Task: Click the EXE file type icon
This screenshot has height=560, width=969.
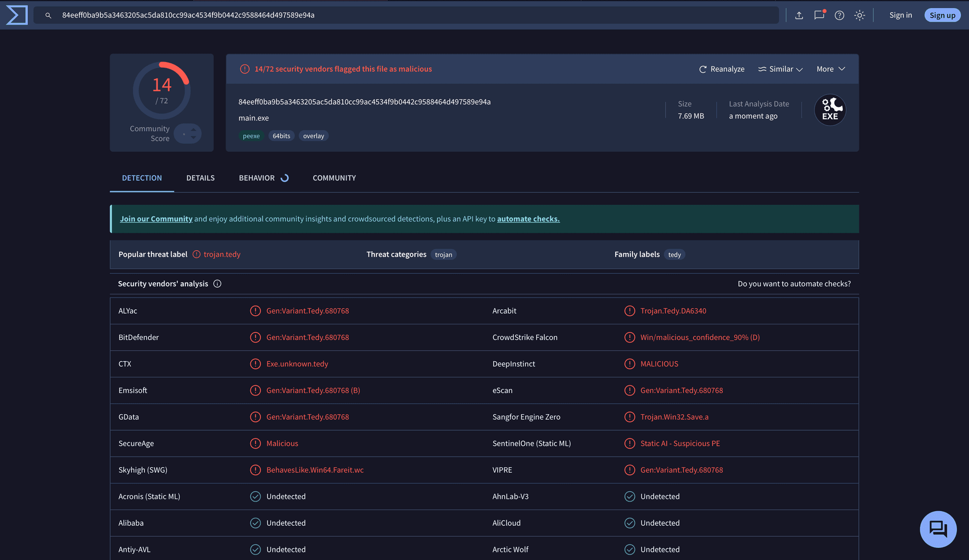Action: (830, 110)
